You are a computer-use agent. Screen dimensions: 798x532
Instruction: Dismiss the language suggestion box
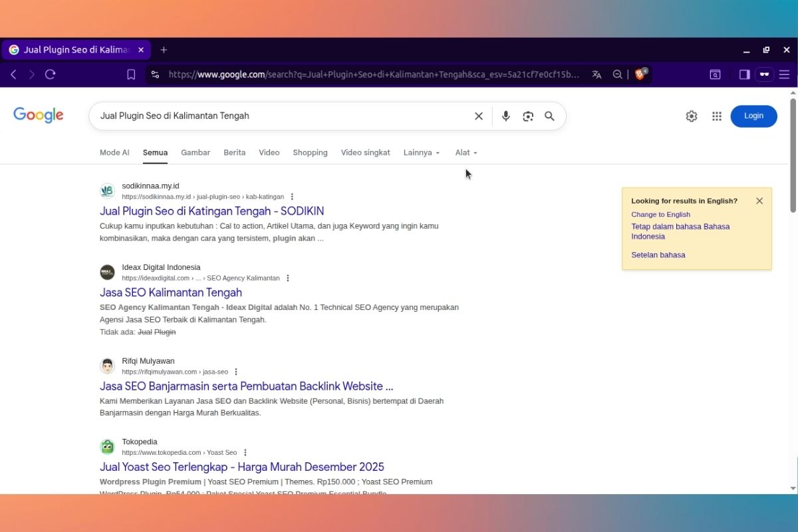click(x=759, y=200)
